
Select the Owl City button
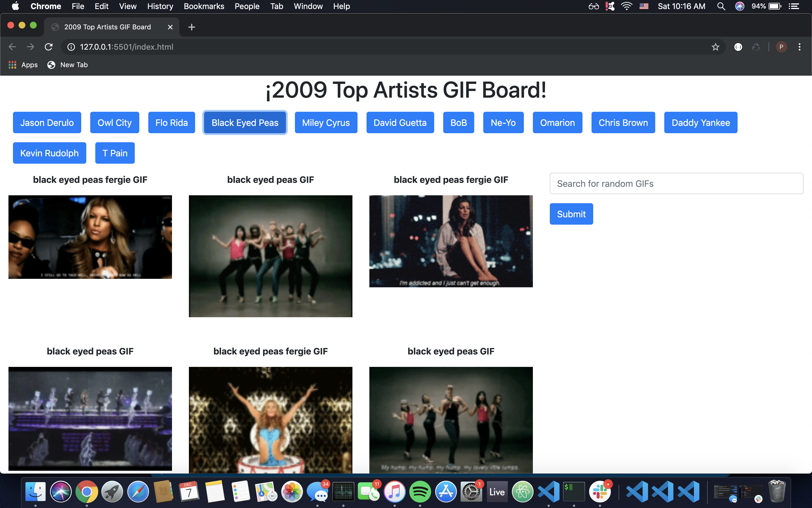(114, 123)
